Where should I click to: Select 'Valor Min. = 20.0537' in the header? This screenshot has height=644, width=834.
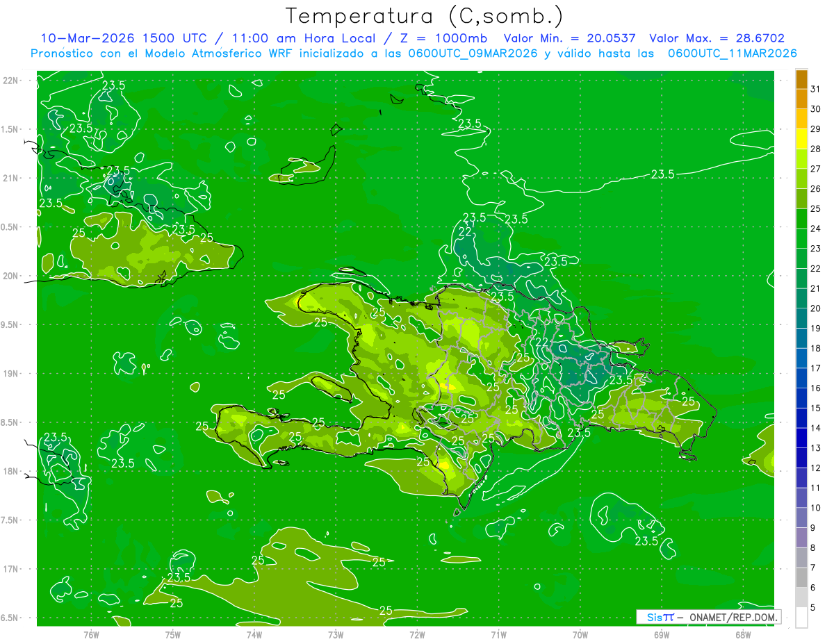click(x=571, y=38)
